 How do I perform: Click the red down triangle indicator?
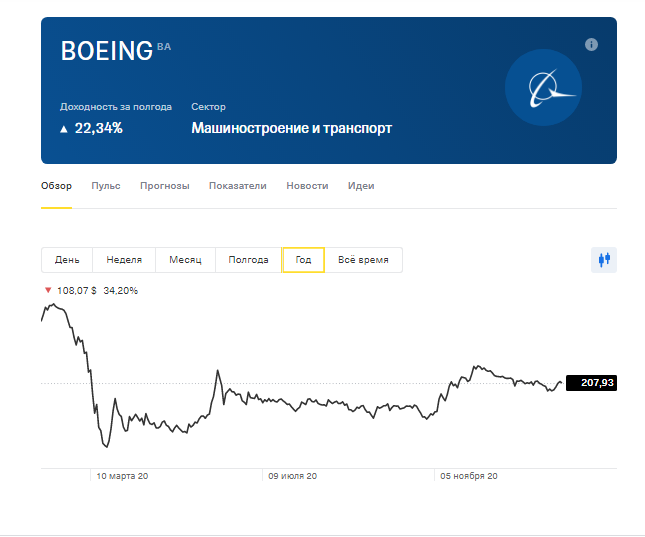[x=47, y=291]
